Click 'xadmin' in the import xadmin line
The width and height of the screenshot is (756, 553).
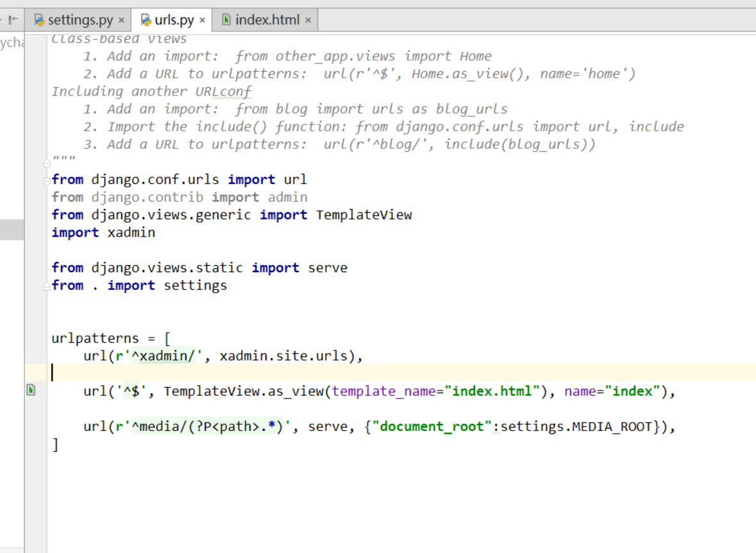131,233
